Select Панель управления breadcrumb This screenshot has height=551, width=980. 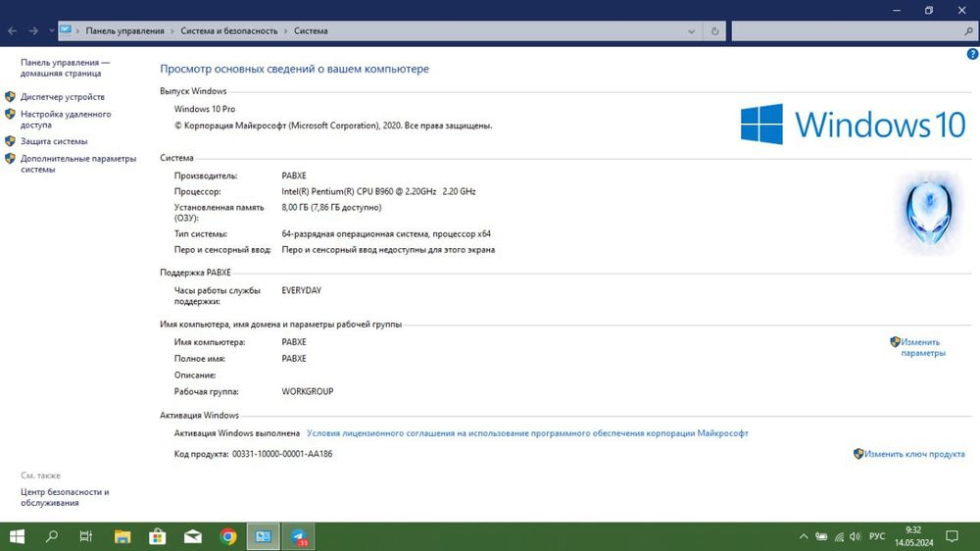click(125, 30)
